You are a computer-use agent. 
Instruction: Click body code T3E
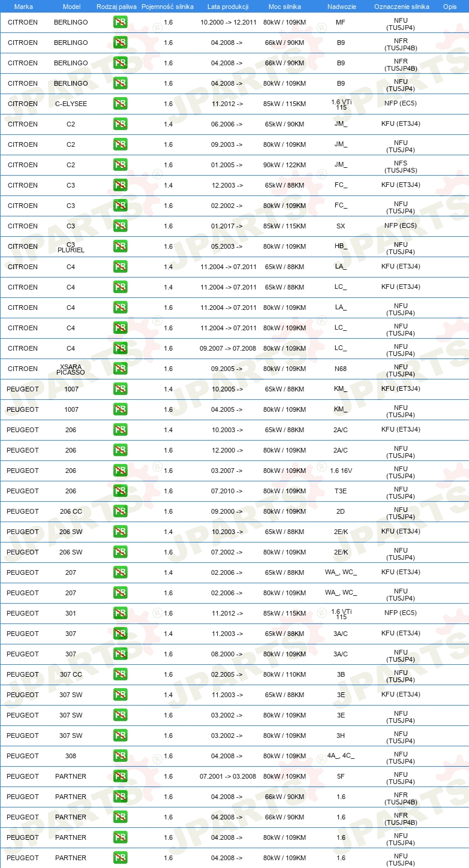pyautogui.click(x=341, y=491)
